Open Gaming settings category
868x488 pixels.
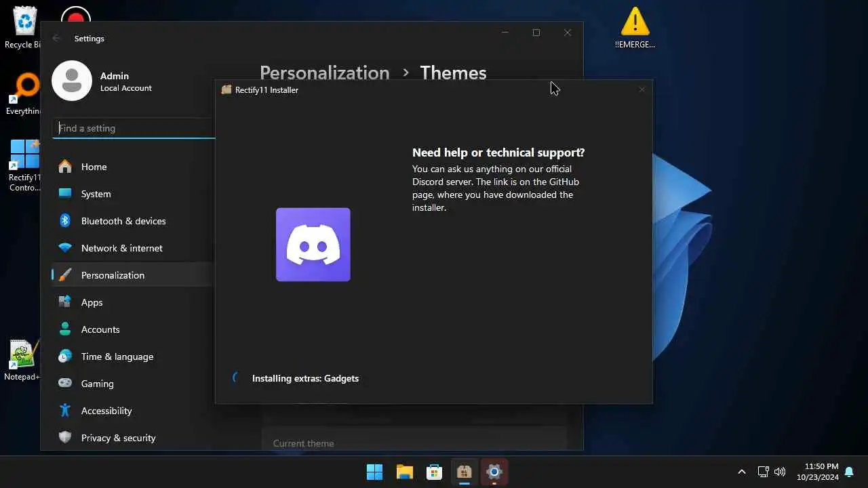point(133,384)
